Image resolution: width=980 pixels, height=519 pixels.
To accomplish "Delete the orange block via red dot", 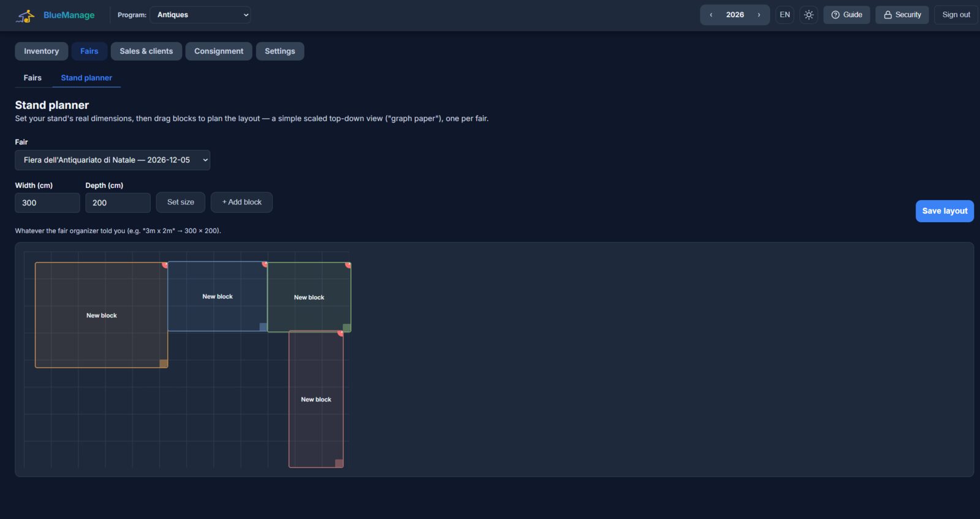I will [x=165, y=265].
